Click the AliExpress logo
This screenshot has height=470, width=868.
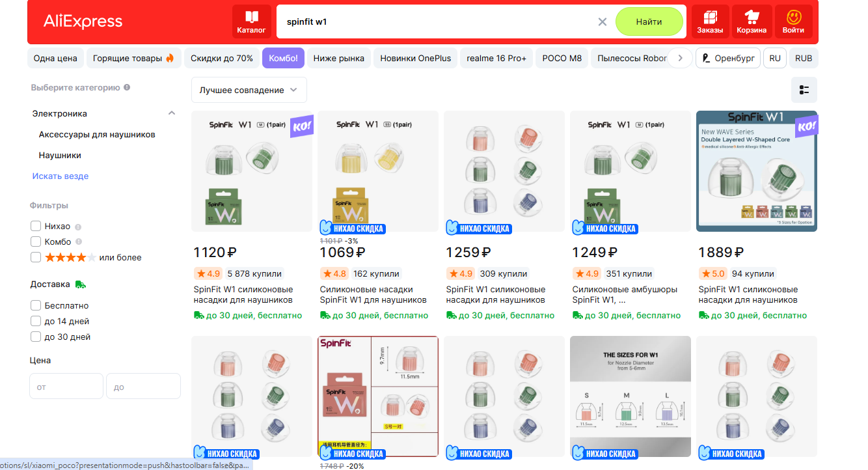tap(83, 21)
